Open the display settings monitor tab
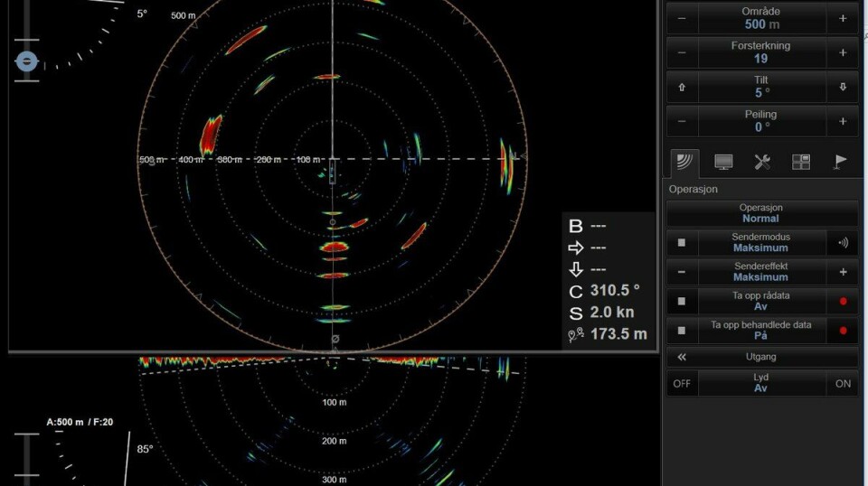 coord(723,163)
